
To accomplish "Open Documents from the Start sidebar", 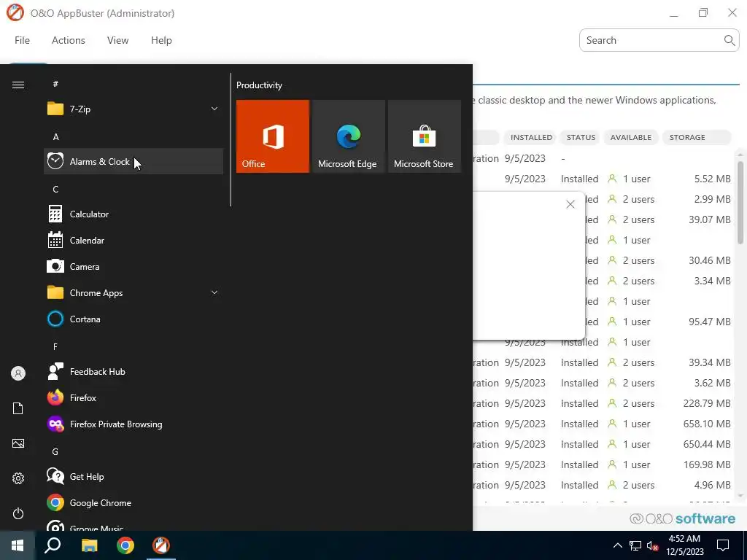I will pyautogui.click(x=18, y=408).
